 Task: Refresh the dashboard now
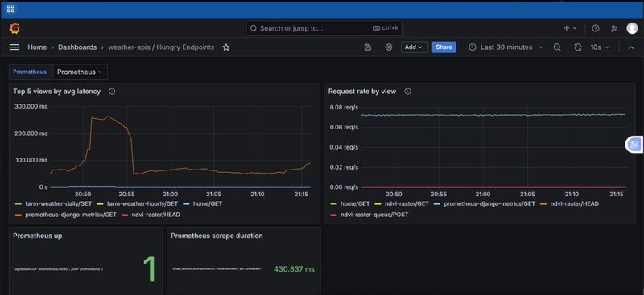(x=577, y=47)
